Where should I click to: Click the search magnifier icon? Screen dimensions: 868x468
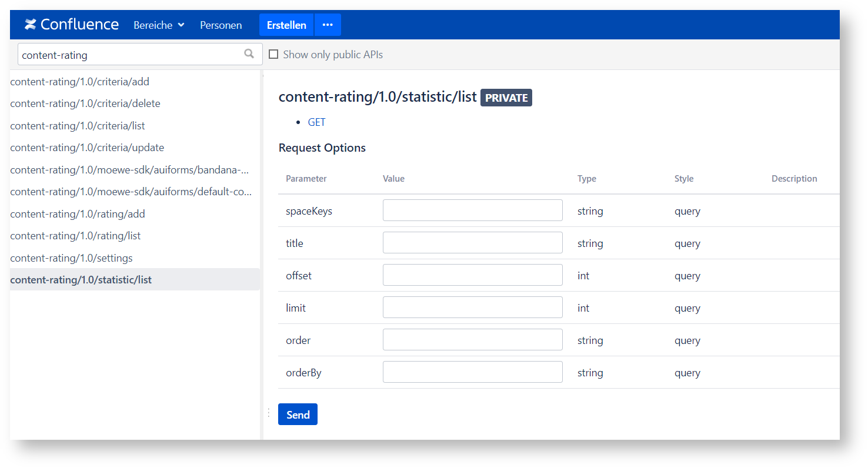click(x=249, y=54)
